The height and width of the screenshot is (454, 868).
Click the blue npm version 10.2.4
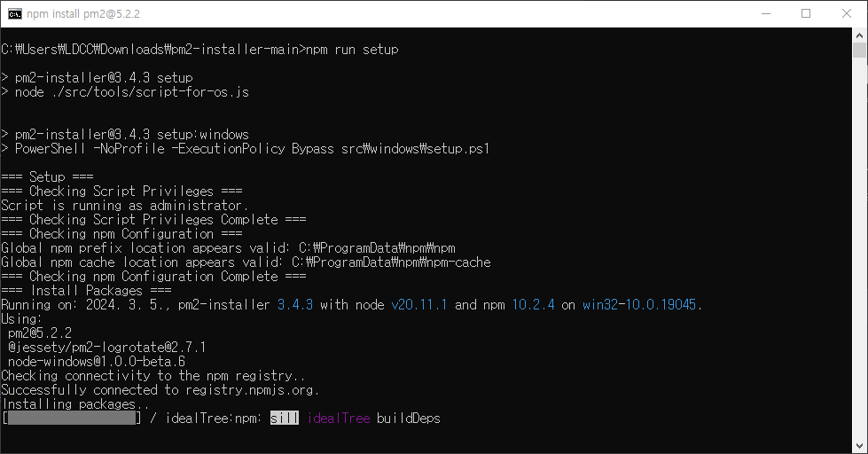click(533, 304)
